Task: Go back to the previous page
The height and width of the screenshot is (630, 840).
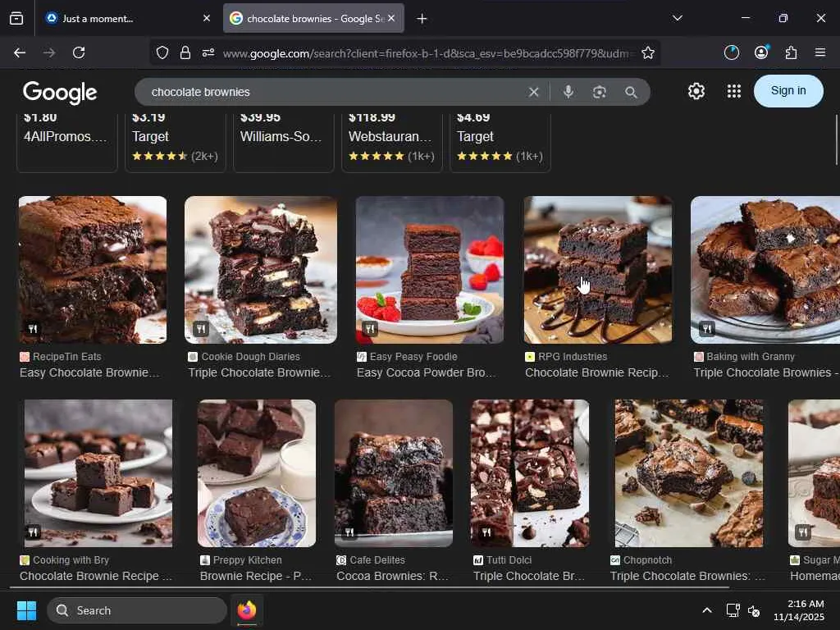Action: coord(20,52)
